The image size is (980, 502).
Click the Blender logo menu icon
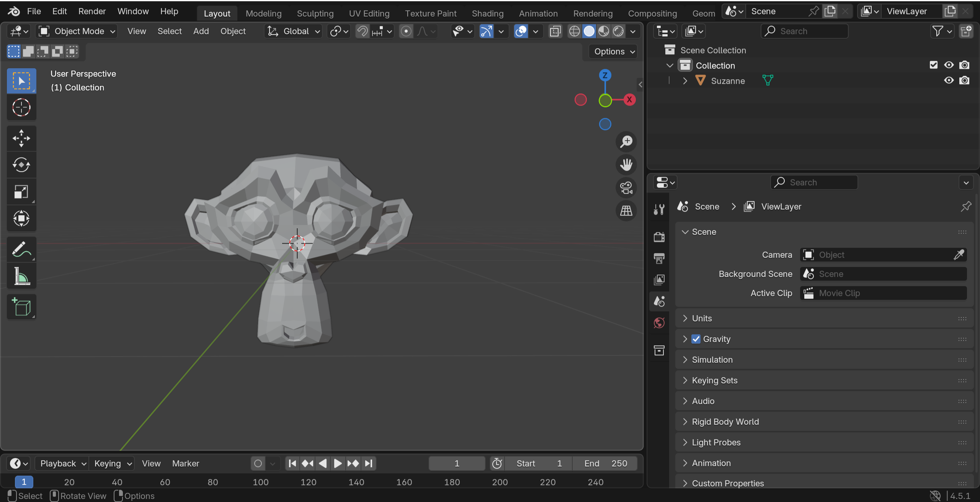(14, 11)
